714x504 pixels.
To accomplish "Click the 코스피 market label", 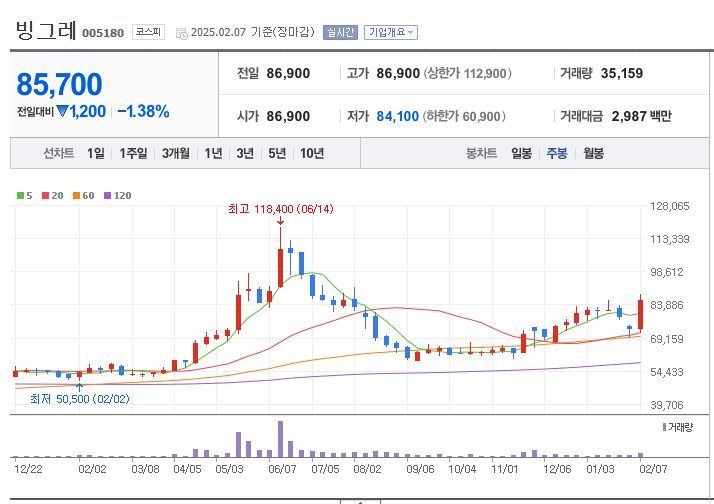I will click(148, 32).
